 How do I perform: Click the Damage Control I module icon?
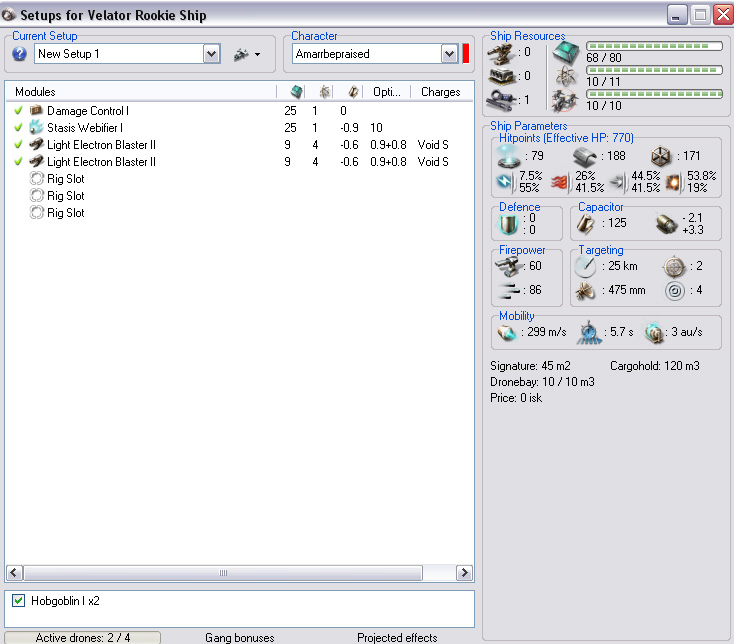point(36,110)
